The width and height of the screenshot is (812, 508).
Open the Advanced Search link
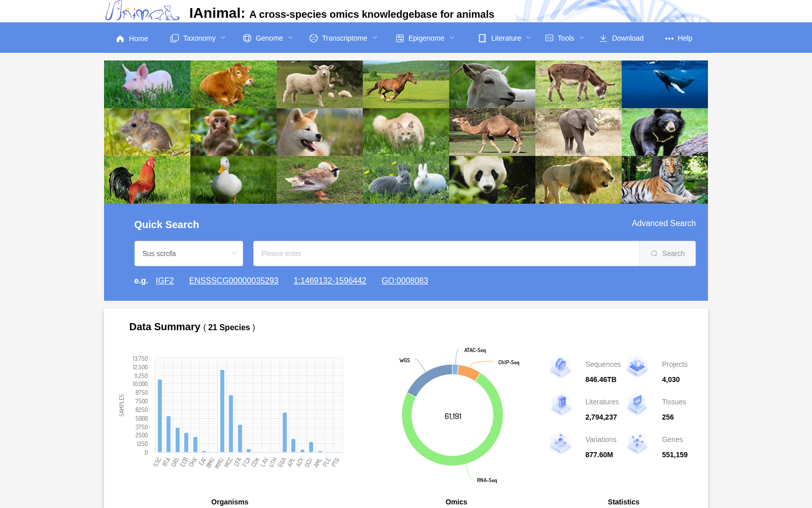[663, 224]
